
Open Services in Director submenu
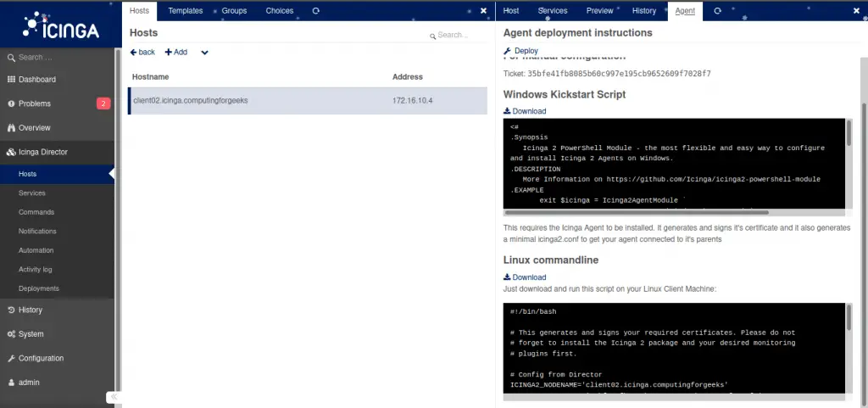tap(31, 193)
